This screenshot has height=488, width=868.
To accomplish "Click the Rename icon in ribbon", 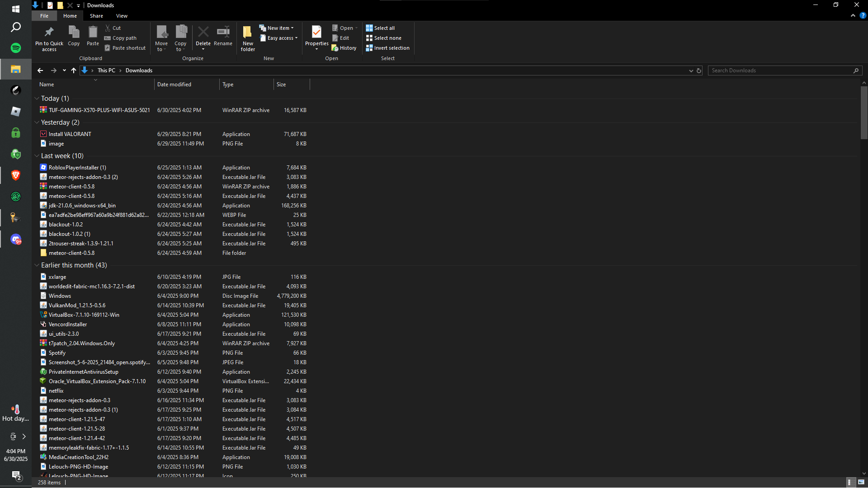I will (223, 33).
